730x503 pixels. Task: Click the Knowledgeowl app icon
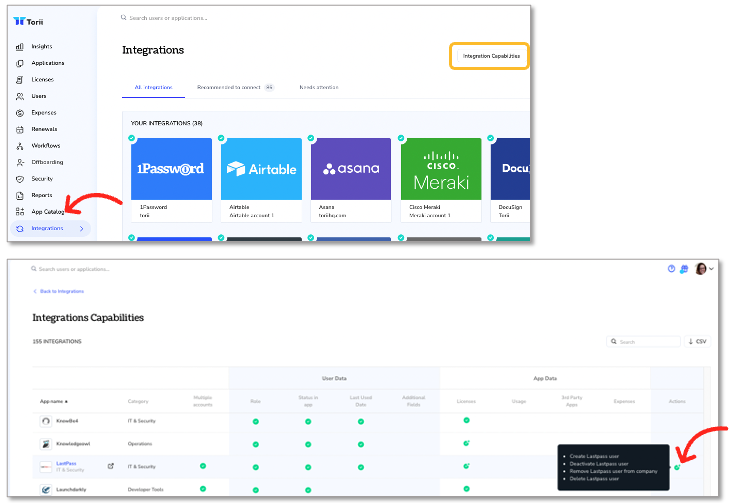point(46,444)
